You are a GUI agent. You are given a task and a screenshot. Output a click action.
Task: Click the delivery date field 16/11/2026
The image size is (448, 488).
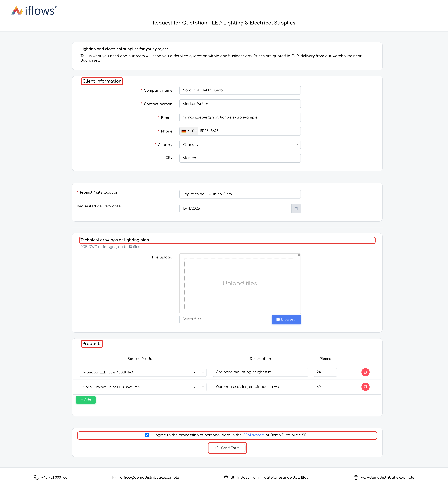(235, 208)
